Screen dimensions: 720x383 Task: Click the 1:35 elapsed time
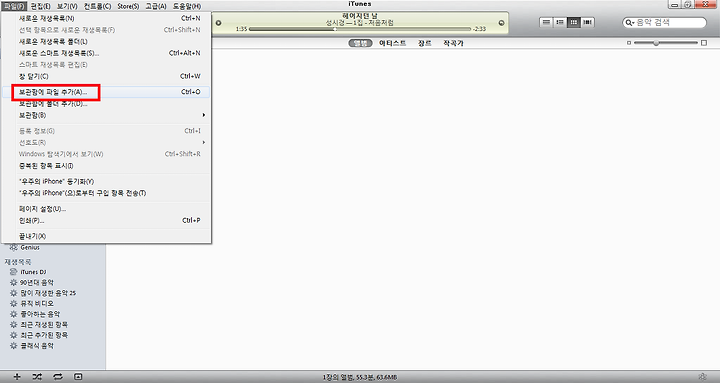[x=241, y=29]
